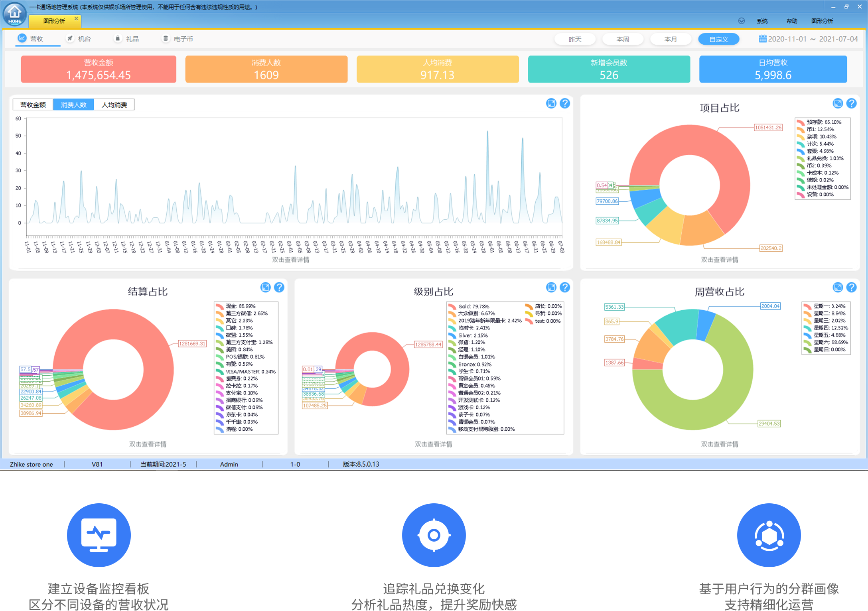Open the 系统 menu
The height and width of the screenshot is (611, 868).
[x=762, y=21]
